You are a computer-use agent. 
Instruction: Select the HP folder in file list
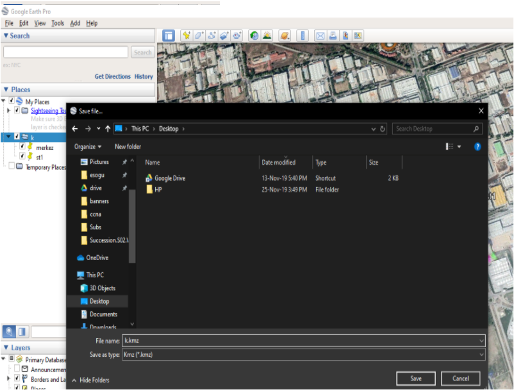154,190
